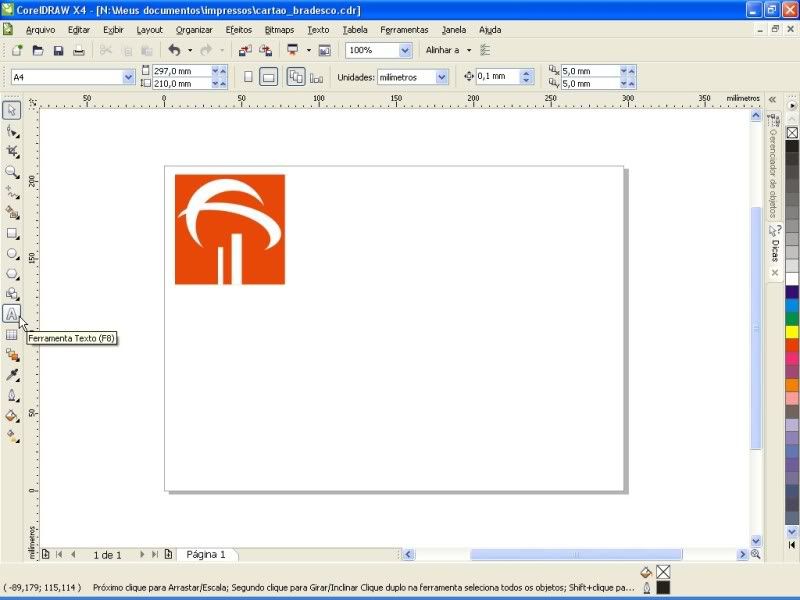Image resolution: width=800 pixels, height=600 pixels.
Task: Pick the Ellipse tool
Action: [x=12, y=253]
